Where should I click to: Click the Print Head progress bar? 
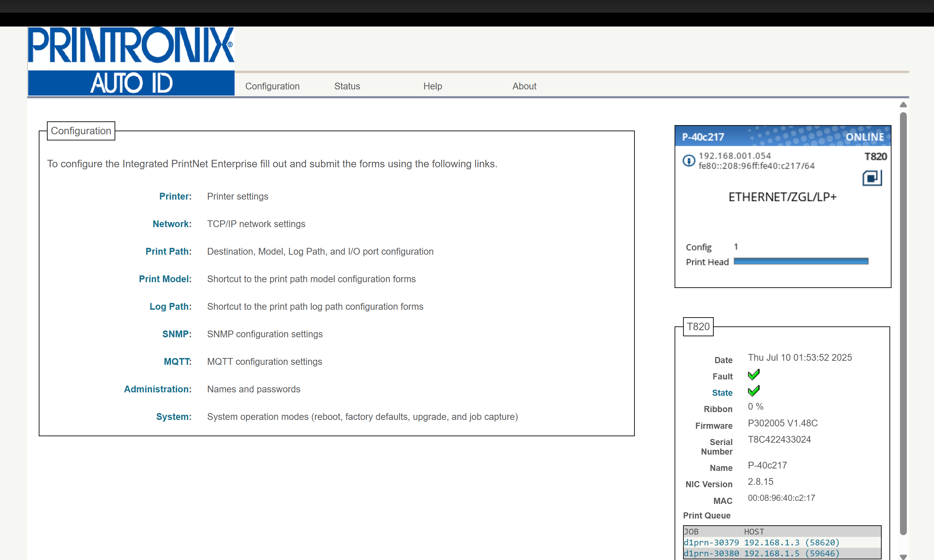(x=801, y=261)
